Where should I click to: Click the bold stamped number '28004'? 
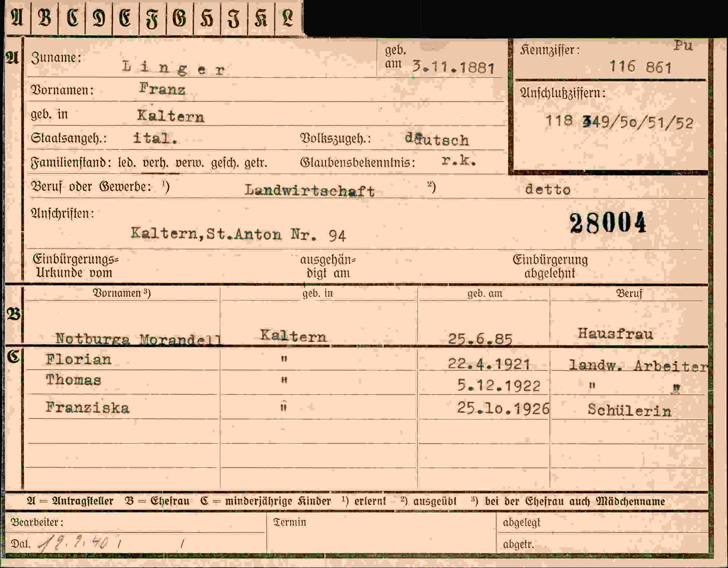pos(608,223)
